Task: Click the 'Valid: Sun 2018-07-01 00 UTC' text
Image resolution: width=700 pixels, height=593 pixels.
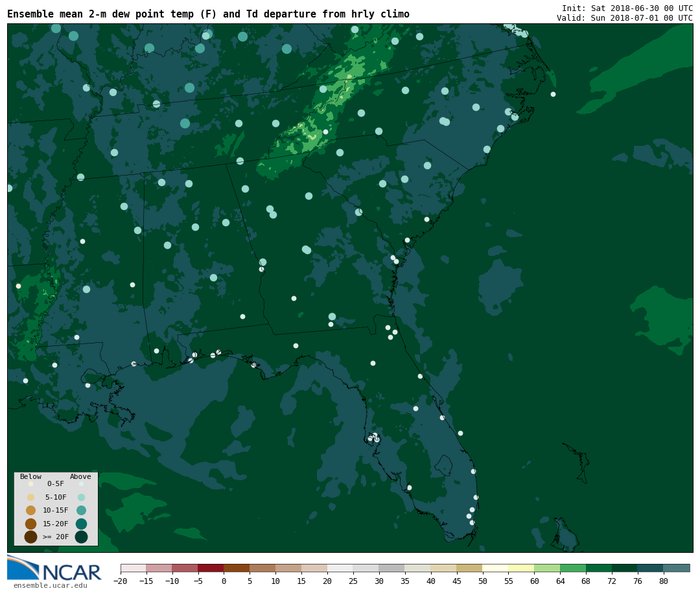Action: (625, 18)
